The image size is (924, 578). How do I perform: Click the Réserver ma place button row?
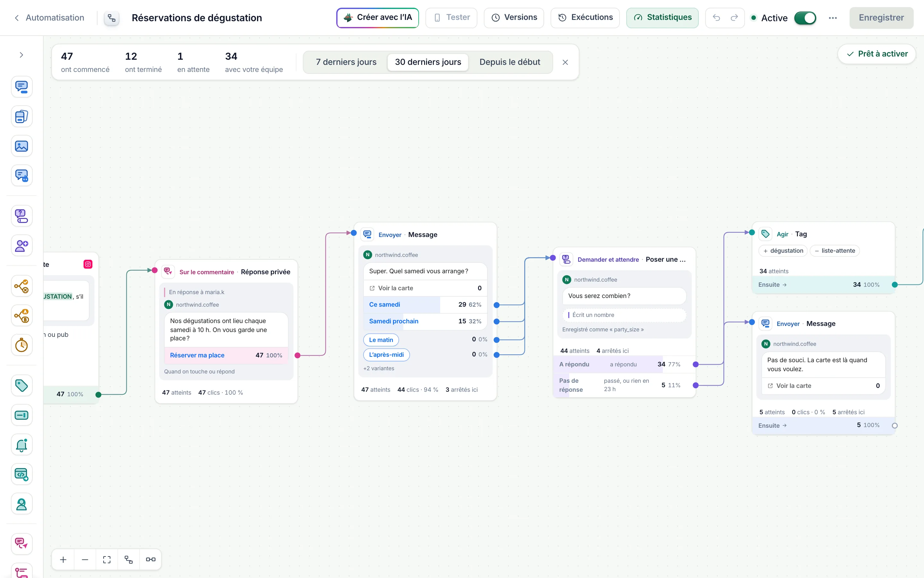click(226, 355)
